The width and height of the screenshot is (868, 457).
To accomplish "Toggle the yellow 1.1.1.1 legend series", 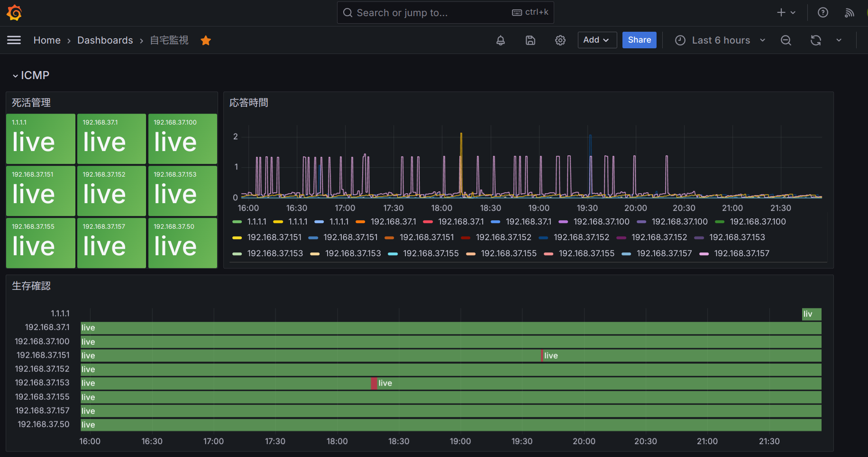I will click(298, 222).
